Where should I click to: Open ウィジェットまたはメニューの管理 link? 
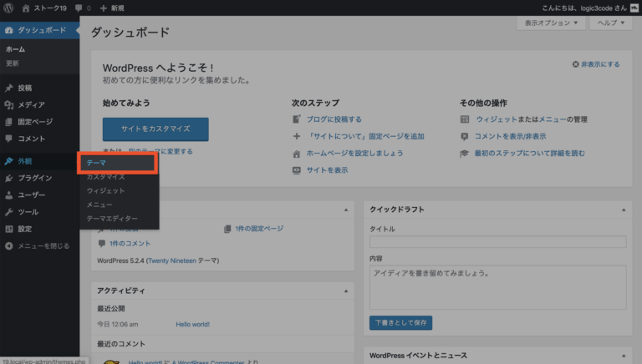pos(532,119)
